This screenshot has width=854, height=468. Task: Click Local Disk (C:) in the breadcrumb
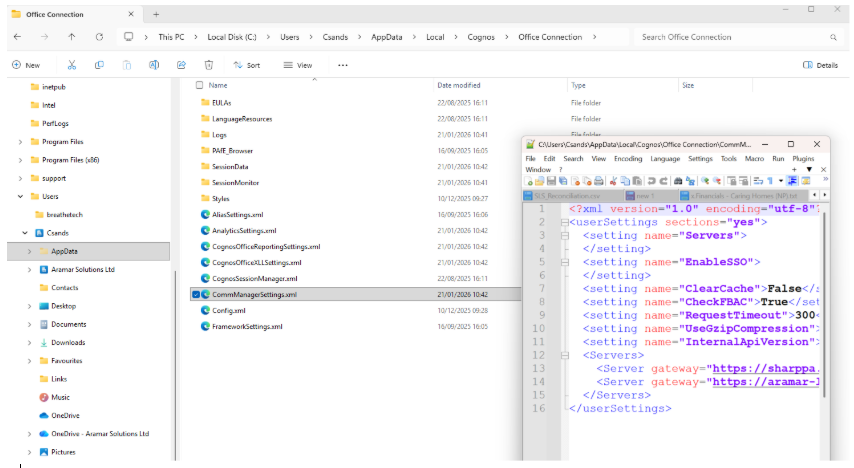pos(231,37)
